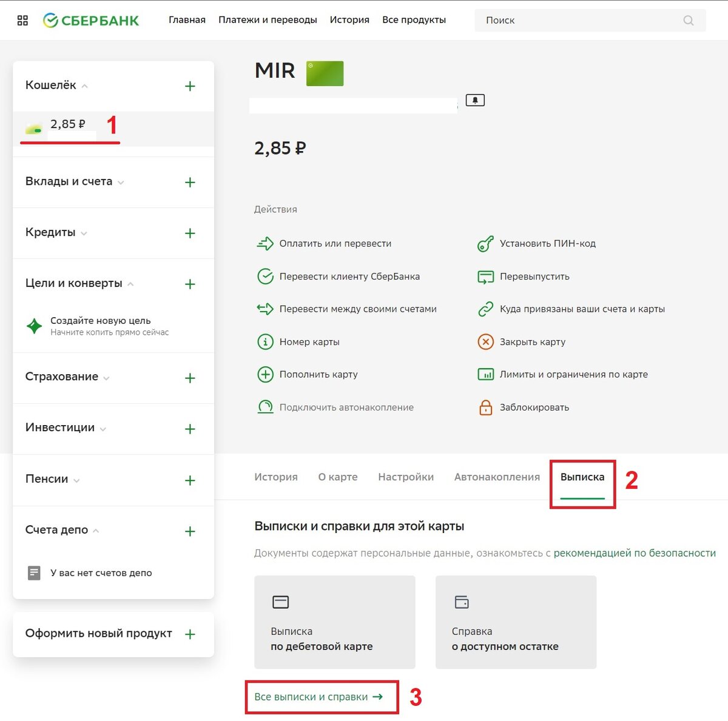This screenshot has width=728, height=721.
Task: Click the Перевести клиенту СберБанка checkmark icon
Action: [265, 277]
